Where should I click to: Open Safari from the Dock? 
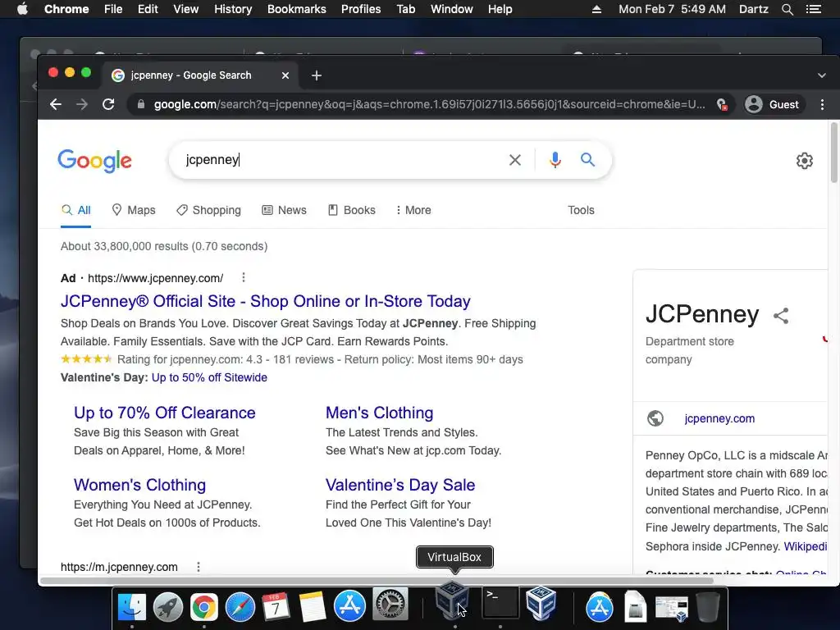240,607
